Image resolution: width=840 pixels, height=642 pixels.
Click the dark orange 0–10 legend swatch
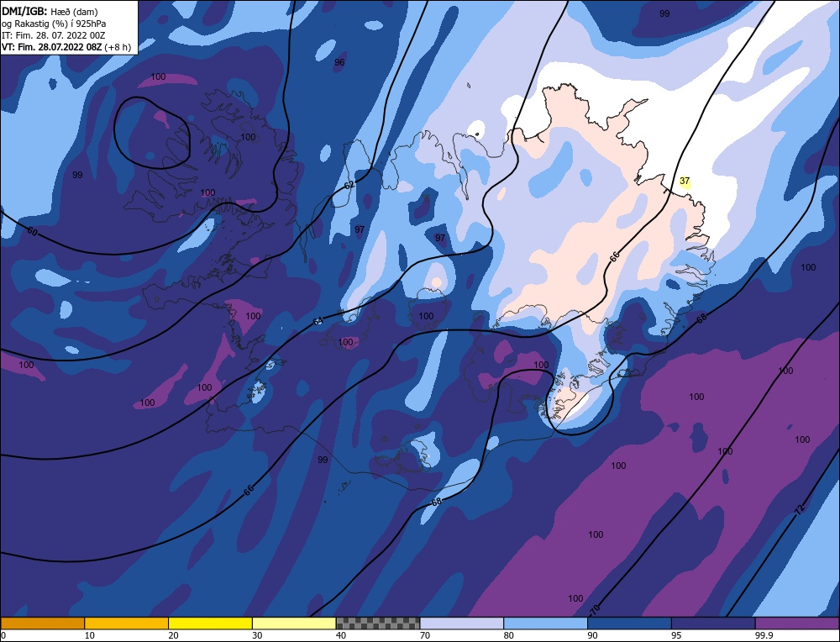[42, 624]
